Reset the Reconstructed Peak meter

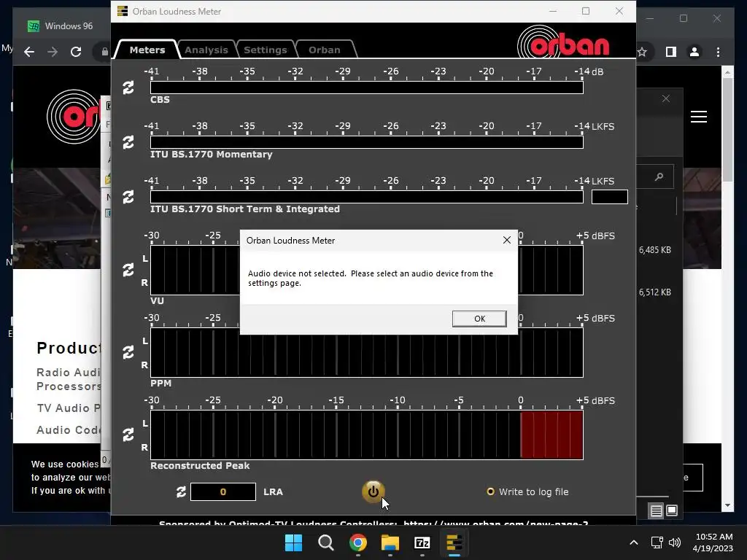[128, 435]
